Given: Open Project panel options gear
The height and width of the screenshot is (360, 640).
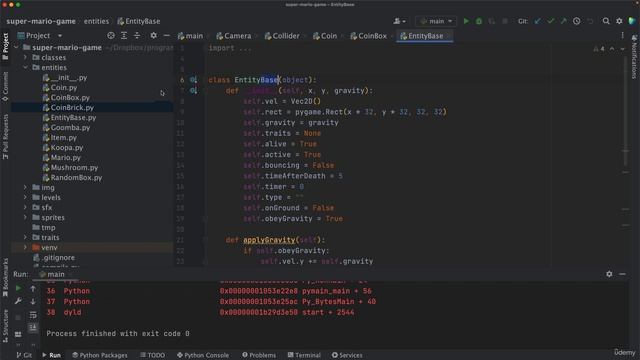Looking at the screenshot, I should [x=153, y=36].
